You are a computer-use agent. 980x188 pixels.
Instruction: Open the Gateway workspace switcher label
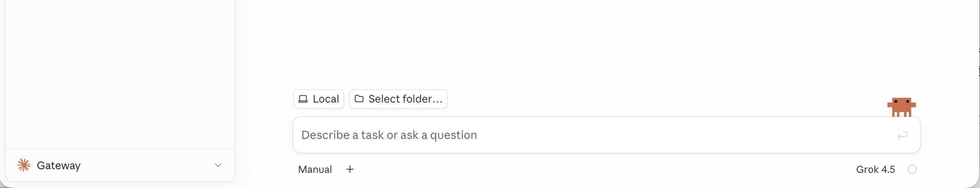pos(58,166)
